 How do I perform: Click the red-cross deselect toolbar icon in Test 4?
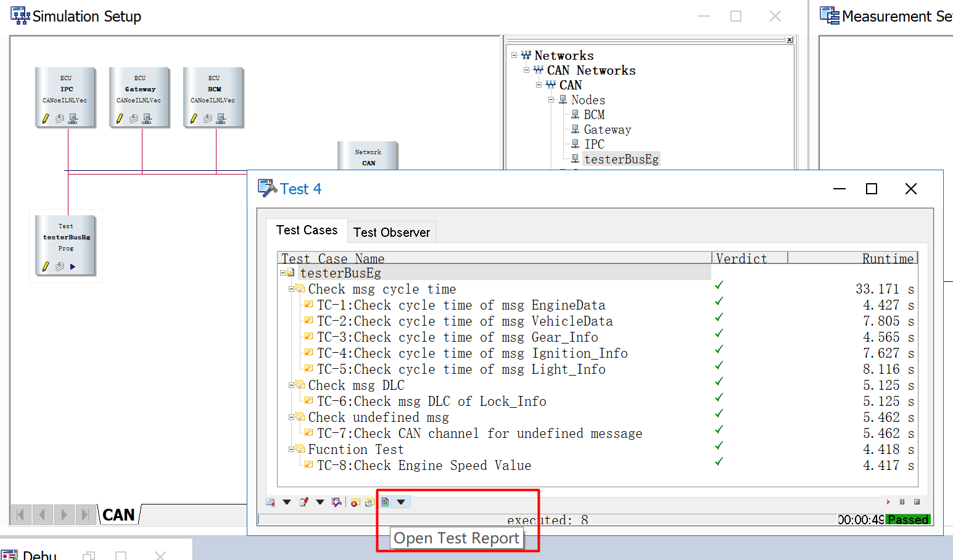355,502
